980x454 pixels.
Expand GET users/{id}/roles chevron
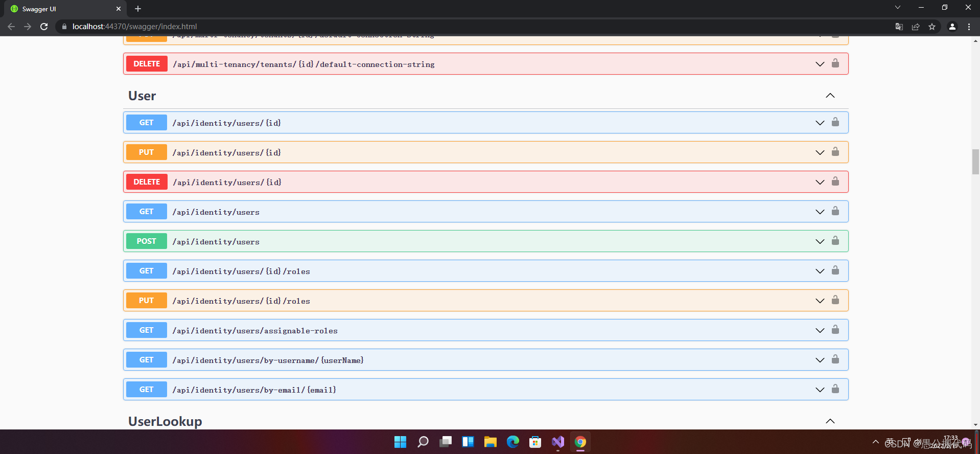click(820, 271)
